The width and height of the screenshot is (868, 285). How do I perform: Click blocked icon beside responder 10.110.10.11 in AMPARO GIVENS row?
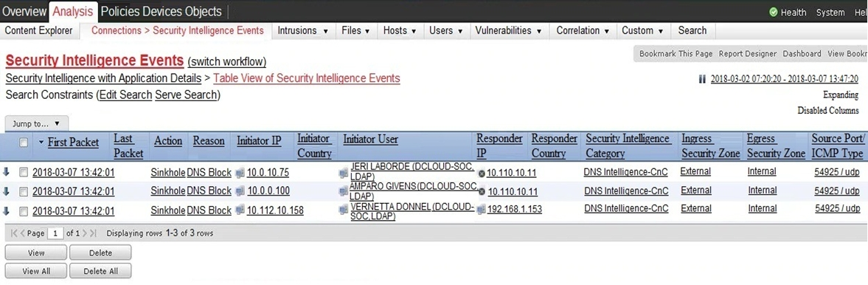coord(482,191)
